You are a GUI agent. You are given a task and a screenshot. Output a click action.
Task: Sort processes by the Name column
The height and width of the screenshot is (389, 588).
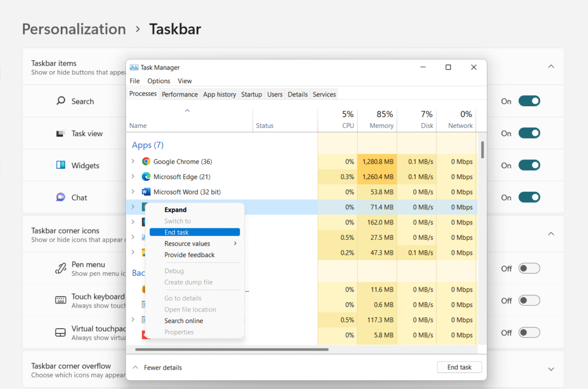click(189, 119)
